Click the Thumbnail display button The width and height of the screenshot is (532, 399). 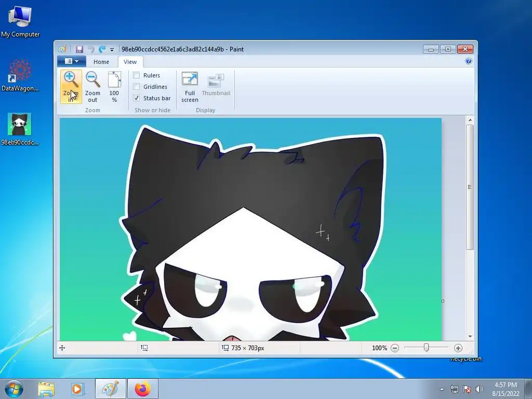tap(216, 84)
